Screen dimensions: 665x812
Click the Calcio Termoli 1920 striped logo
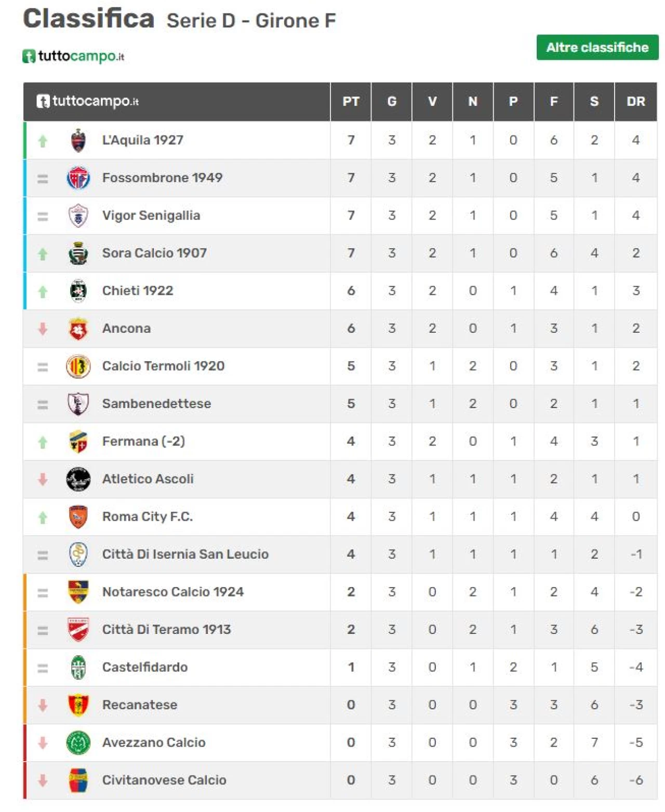click(x=78, y=366)
